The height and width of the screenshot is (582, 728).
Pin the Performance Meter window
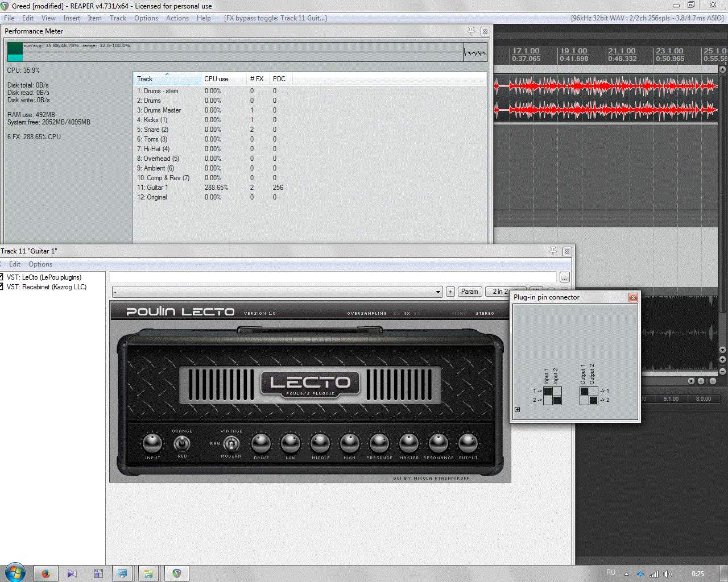[471, 31]
